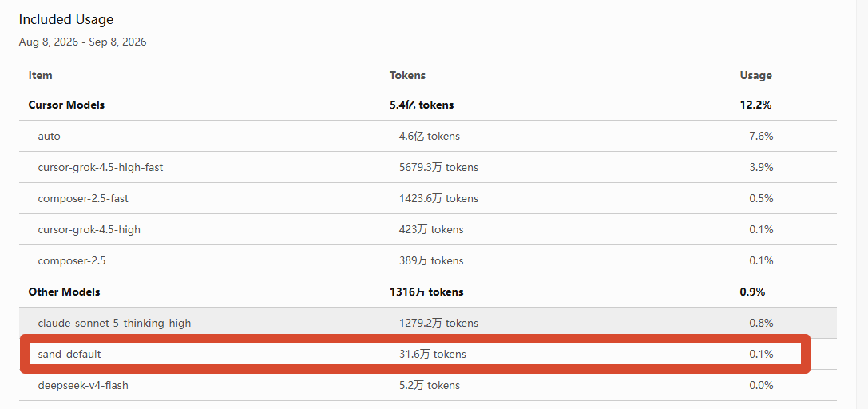
Task: Select the claude-sonnet-5-thinking-high row label
Action: (115, 323)
